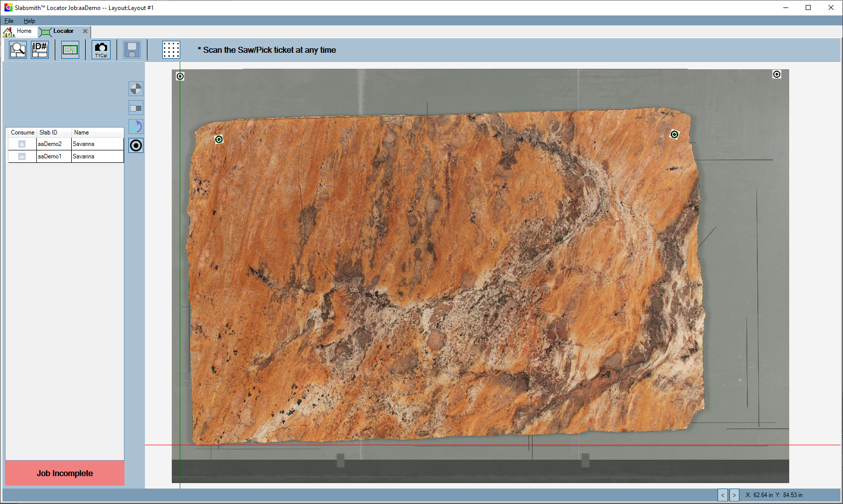843x504 pixels.
Task: Check Consume box for aaDemo2
Action: click(x=22, y=144)
